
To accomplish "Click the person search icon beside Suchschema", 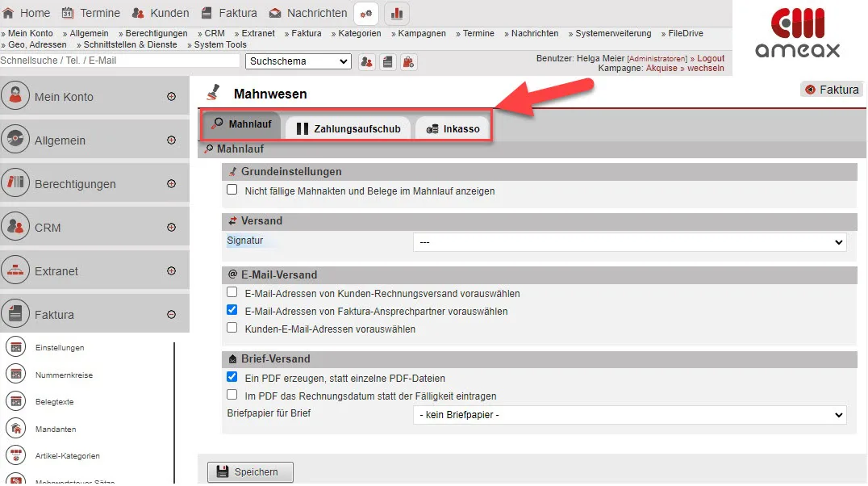I will pos(367,61).
